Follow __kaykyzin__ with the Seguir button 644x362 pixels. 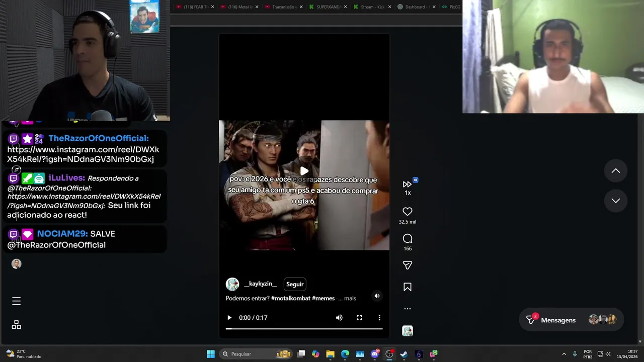(x=295, y=284)
